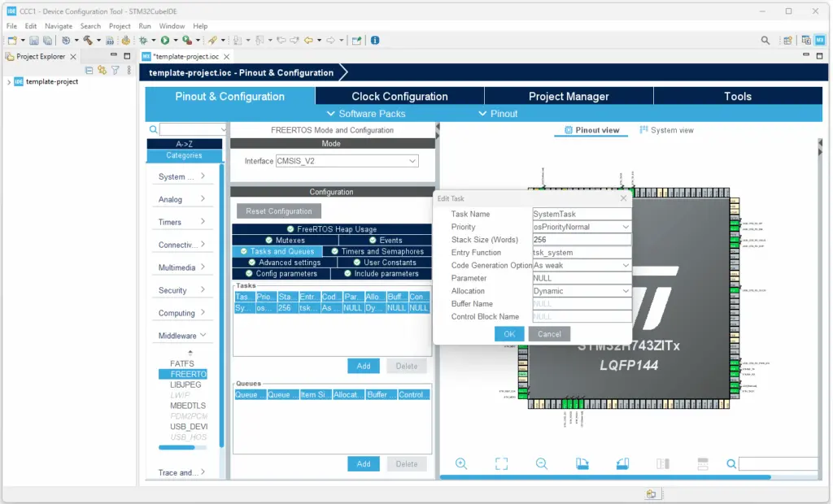
Task: Switch to System view toggle
Action: click(666, 130)
